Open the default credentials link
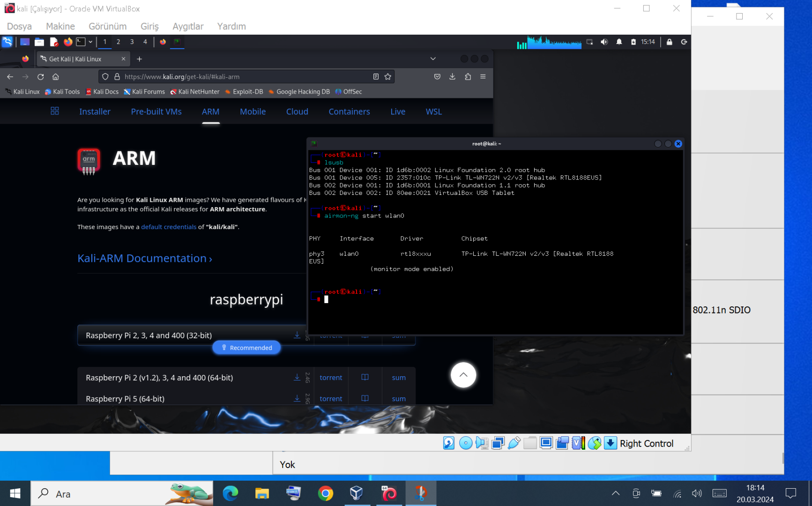Screen dimensions: 812x506 click(169, 227)
